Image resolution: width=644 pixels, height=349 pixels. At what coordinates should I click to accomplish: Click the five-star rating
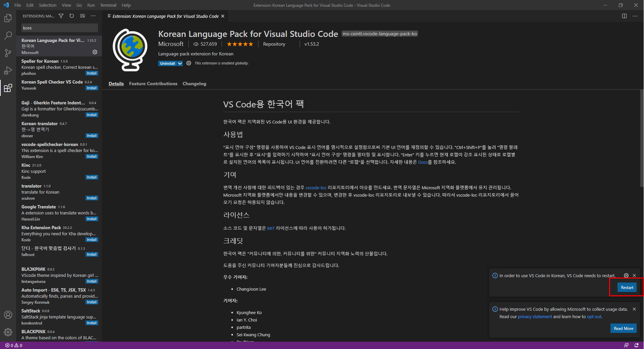click(240, 44)
